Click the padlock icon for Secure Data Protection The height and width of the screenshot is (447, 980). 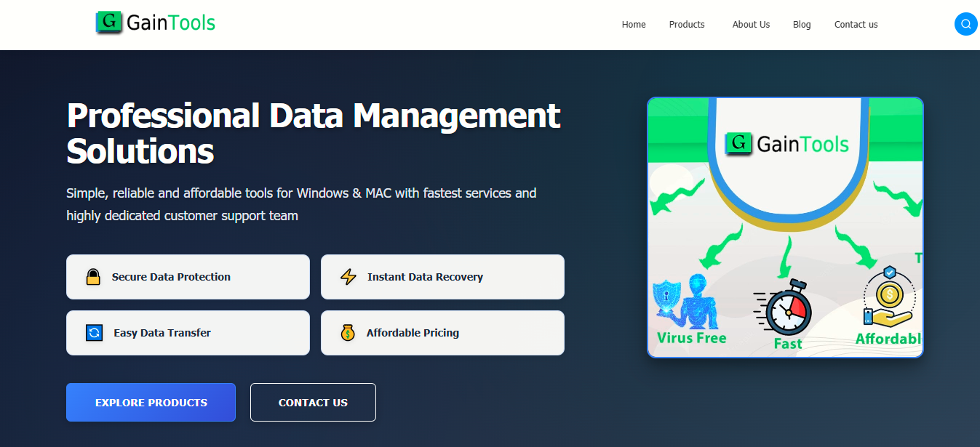pos(93,277)
